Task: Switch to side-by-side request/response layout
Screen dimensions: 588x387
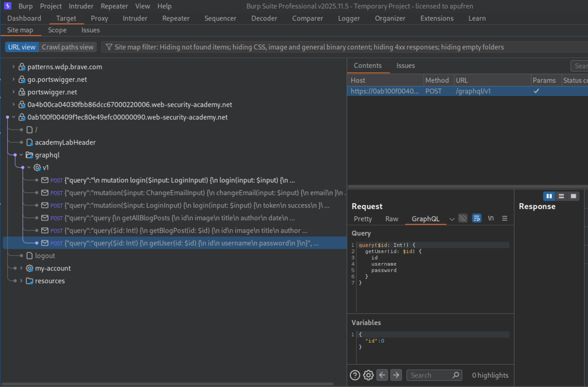Action: tap(549, 196)
